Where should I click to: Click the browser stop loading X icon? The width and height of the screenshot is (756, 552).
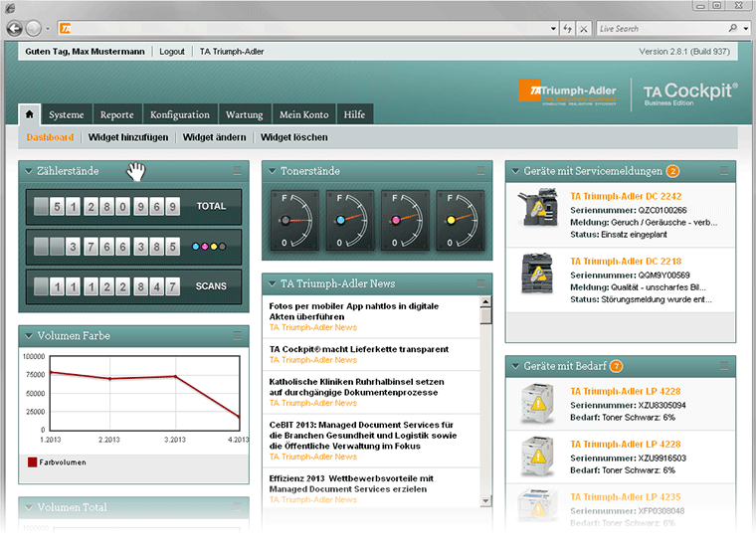click(583, 29)
